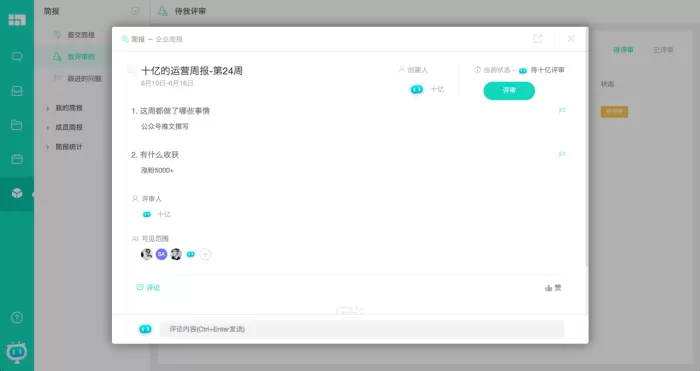This screenshot has height=371, width=700.
Task: Expand the 我的简报 tree node
Action: 48,108
